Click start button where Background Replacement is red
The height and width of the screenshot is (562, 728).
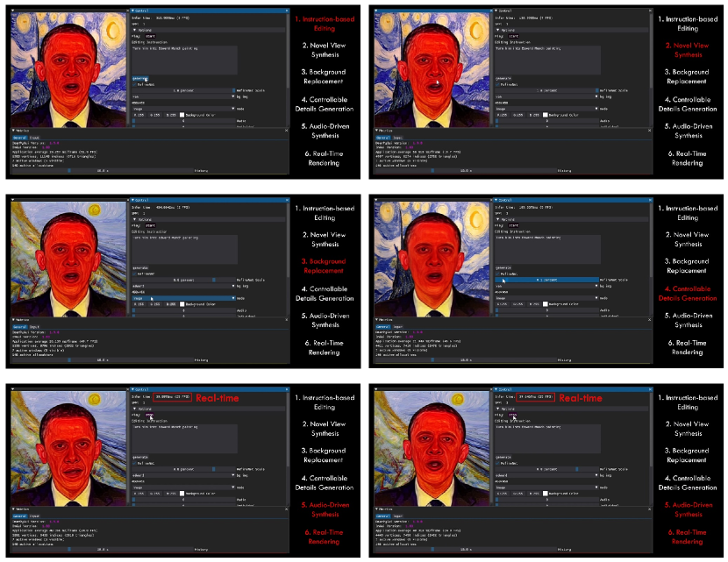[150, 225]
